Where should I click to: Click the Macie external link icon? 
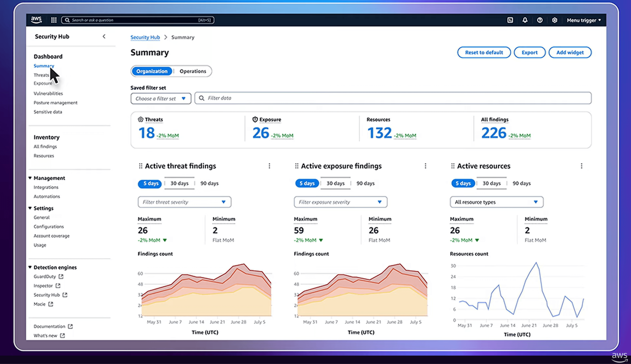(x=51, y=304)
